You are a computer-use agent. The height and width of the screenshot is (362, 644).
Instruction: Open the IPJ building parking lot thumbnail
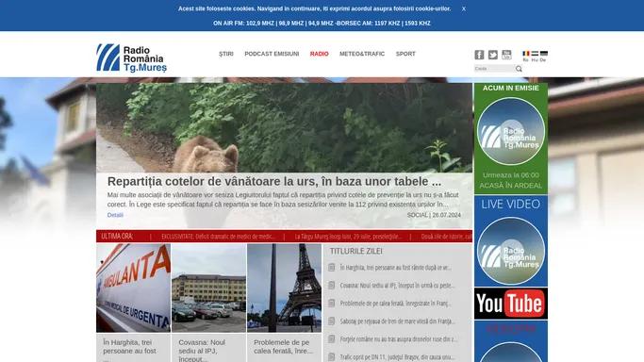tap(208, 288)
